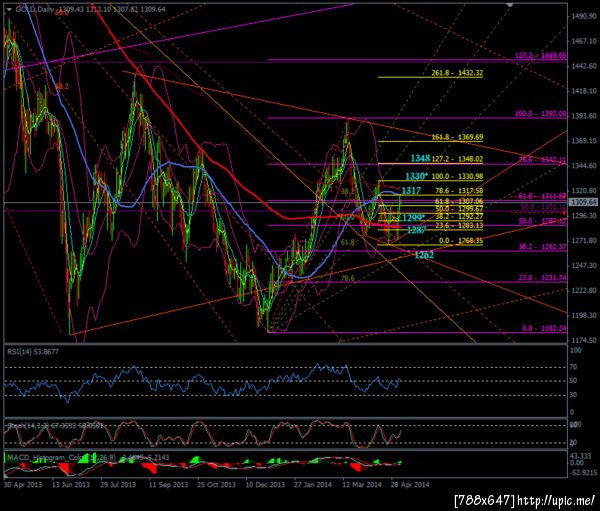Select Fibonacci label 127.2 - 1348.02
Viewport: 600px width, 511px height.
(457, 159)
